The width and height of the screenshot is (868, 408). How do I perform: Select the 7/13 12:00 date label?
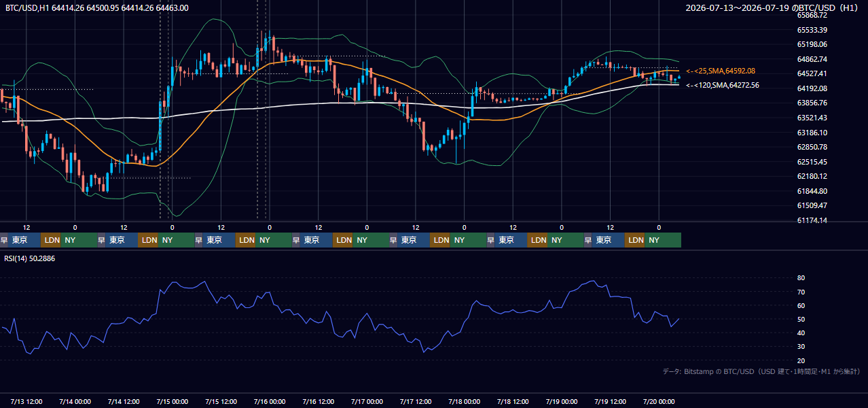26,401
